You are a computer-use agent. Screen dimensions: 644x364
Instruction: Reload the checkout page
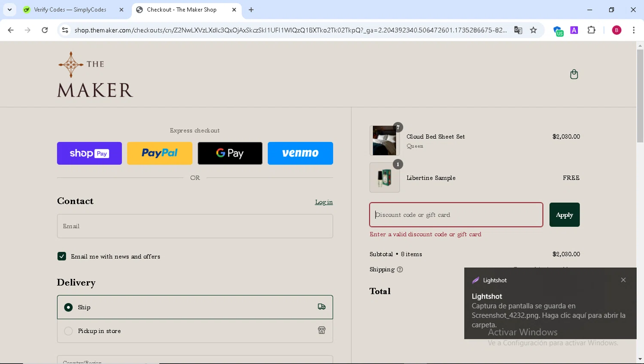pyautogui.click(x=45, y=30)
